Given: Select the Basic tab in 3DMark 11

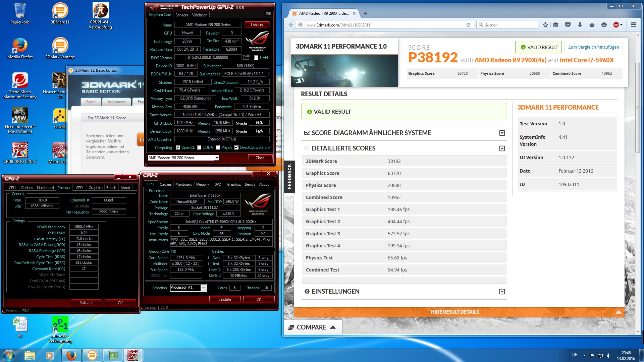Looking at the screenshot, I should [x=91, y=102].
